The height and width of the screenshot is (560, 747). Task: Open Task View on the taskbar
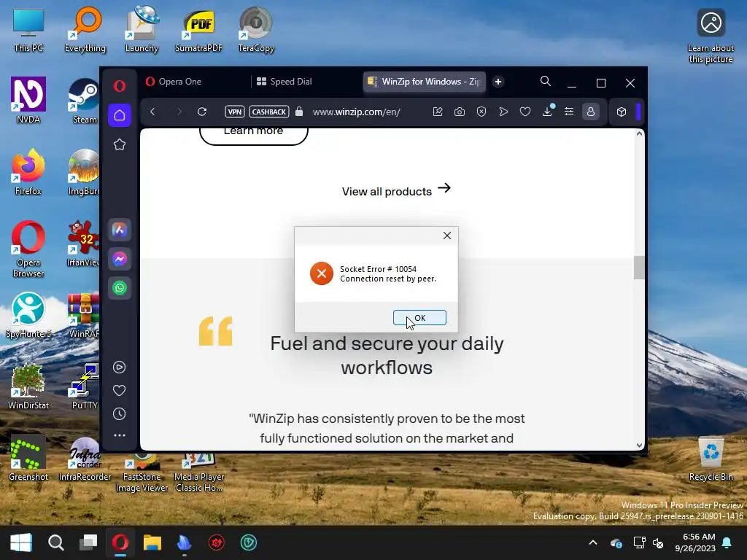click(x=88, y=542)
